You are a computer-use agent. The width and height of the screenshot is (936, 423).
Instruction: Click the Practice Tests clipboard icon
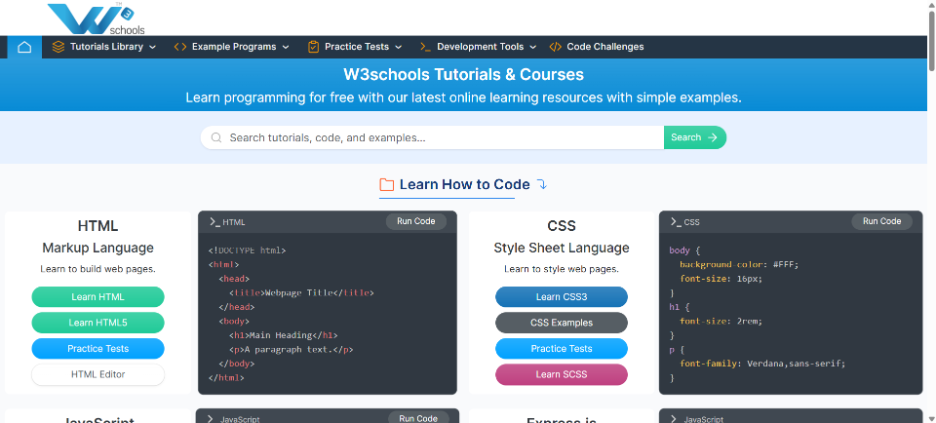[313, 47]
